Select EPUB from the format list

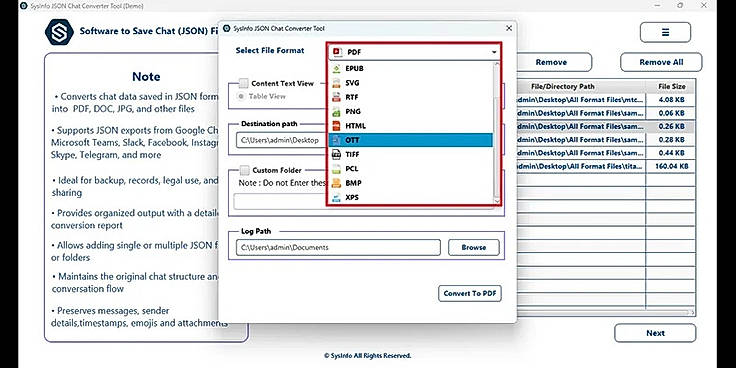pyautogui.click(x=411, y=69)
